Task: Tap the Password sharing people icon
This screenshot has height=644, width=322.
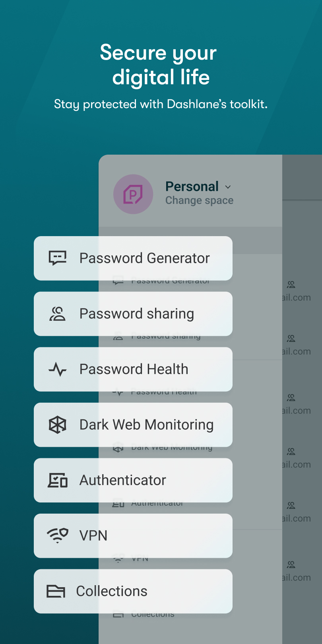Action: pos(57,314)
